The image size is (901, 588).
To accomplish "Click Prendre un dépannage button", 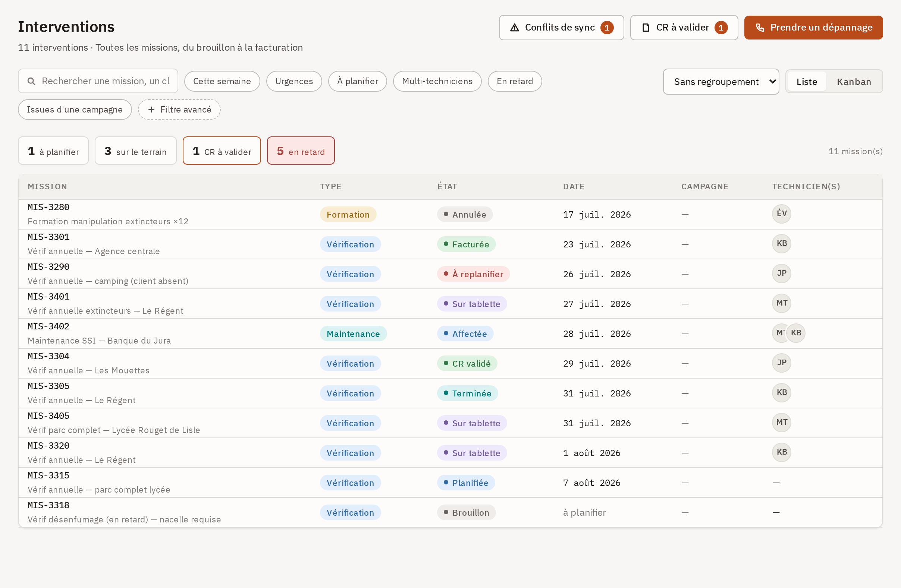I will point(814,28).
